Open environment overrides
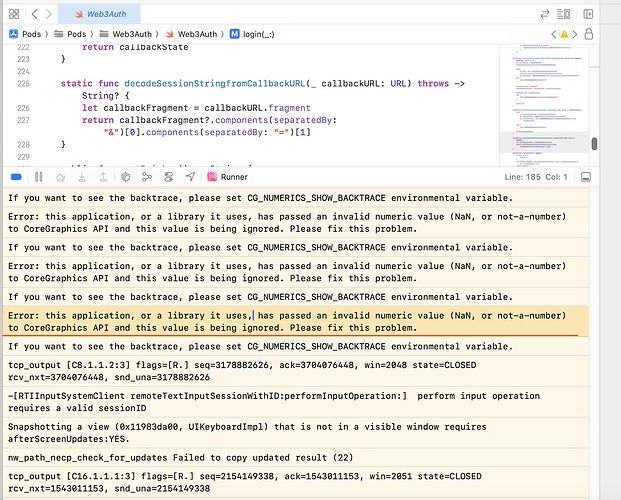The height and width of the screenshot is (500, 621). (x=169, y=177)
